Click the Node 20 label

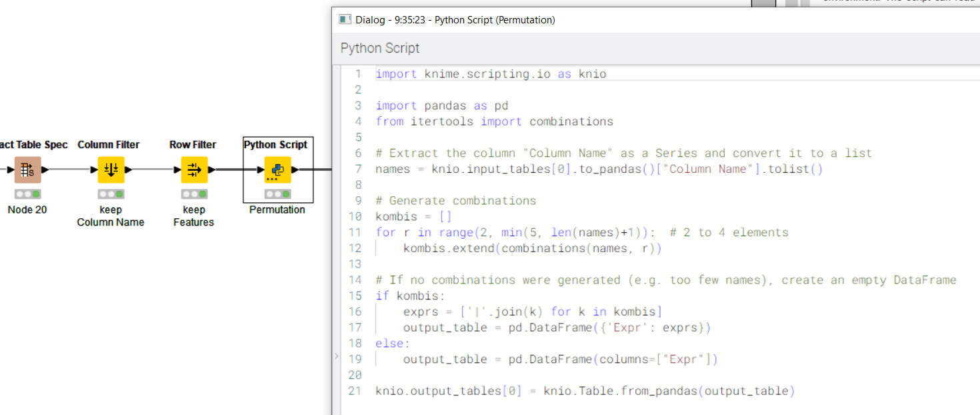pyautogui.click(x=27, y=209)
